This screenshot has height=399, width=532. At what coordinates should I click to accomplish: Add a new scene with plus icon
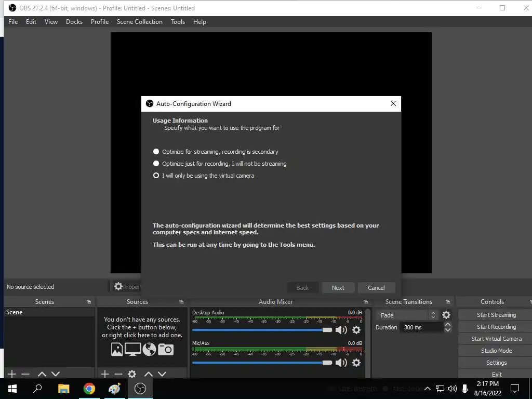pyautogui.click(x=12, y=374)
